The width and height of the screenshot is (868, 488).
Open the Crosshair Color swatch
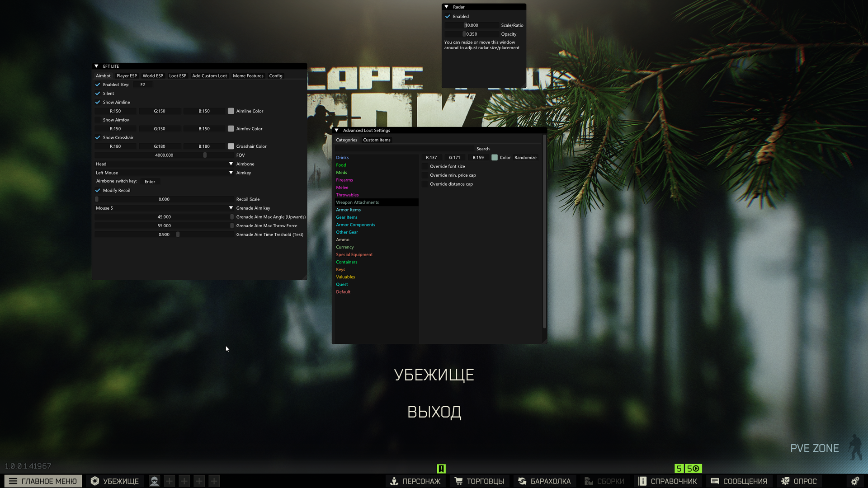(x=231, y=146)
